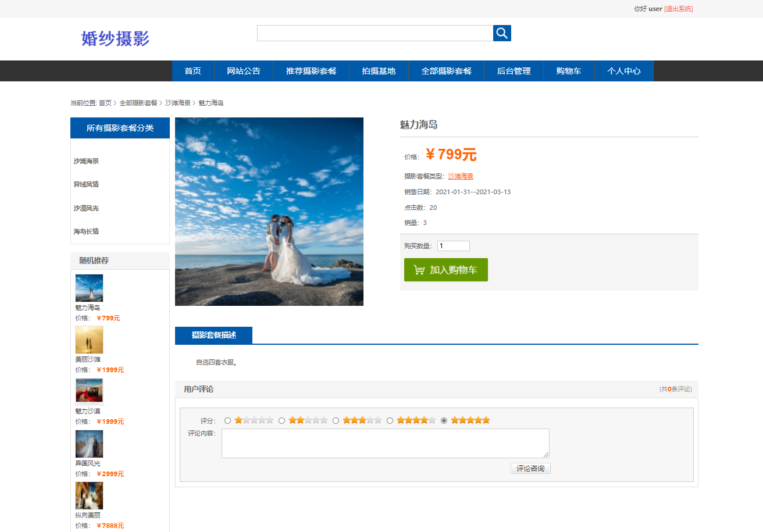The image size is (763, 532).
Task: Open the 网站公告 menu item
Action: (x=244, y=70)
